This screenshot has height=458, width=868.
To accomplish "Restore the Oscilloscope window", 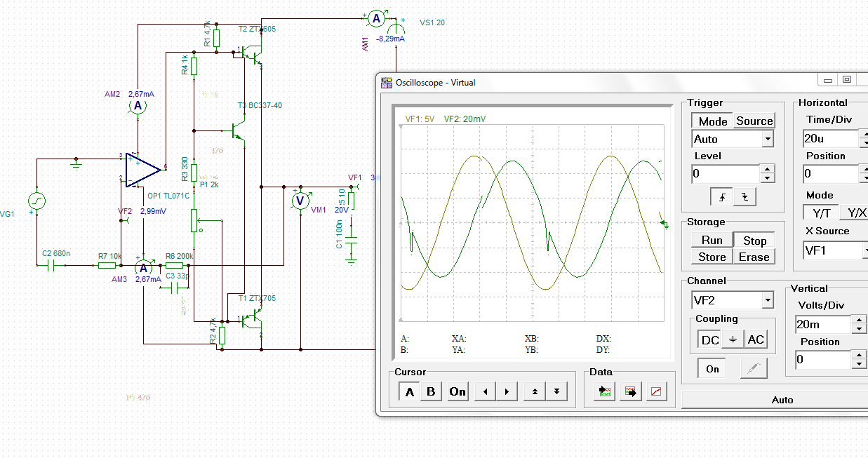I will tap(846, 80).
